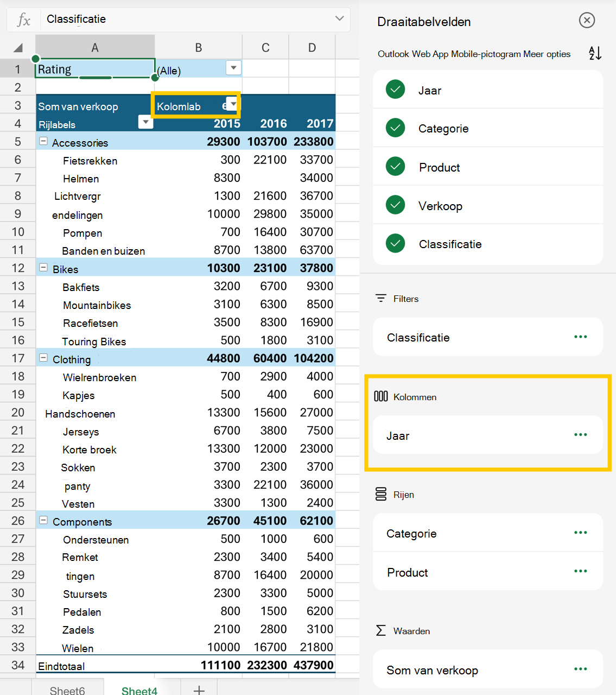Click the Waarden sigma icon
This screenshot has width=616, height=695.
[381, 630]
